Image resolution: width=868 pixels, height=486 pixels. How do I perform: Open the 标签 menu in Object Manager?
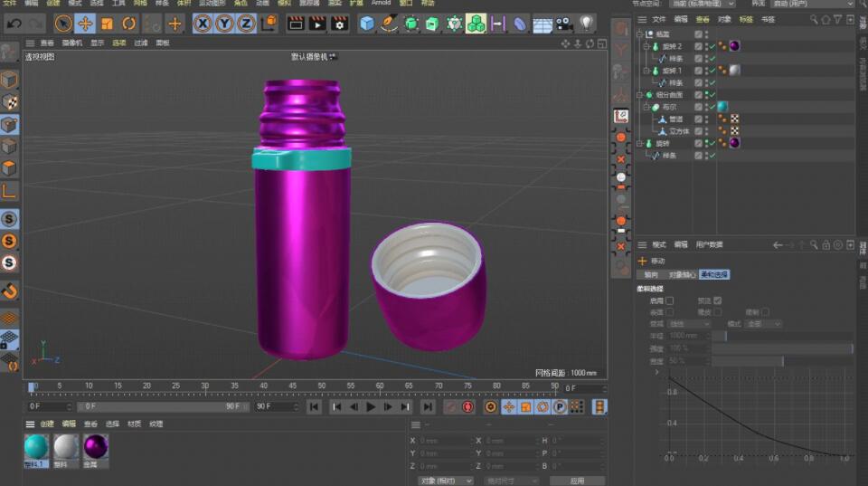pyautogui.click(x=746, y=19)
